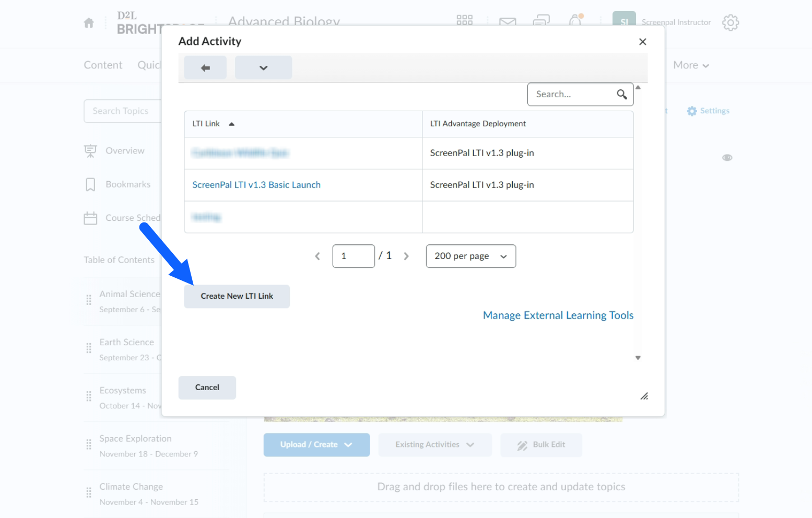Click the Overview presentation icon
Viewport: 812px width, 518px height.
90,151
